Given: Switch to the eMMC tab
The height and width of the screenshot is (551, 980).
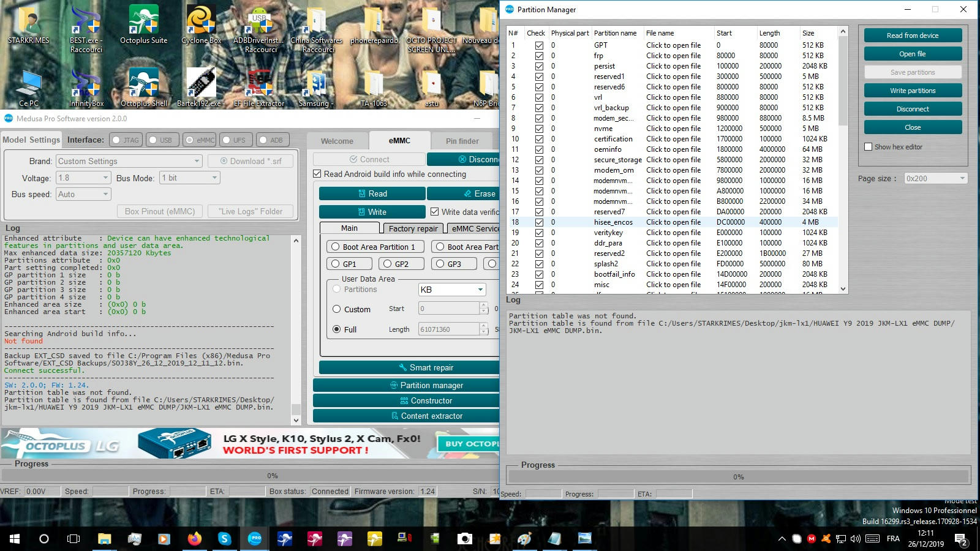Looking at the screenshot, I should [x=399, y=140].
